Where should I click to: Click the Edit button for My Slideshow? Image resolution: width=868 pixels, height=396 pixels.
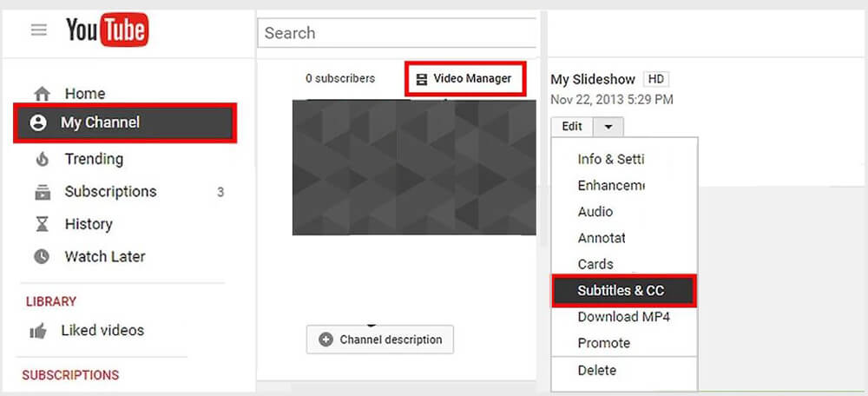pos(572,127)
